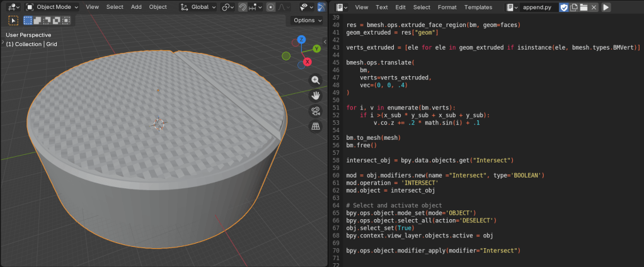Open the Format menu in the text editor

[447, 7]
